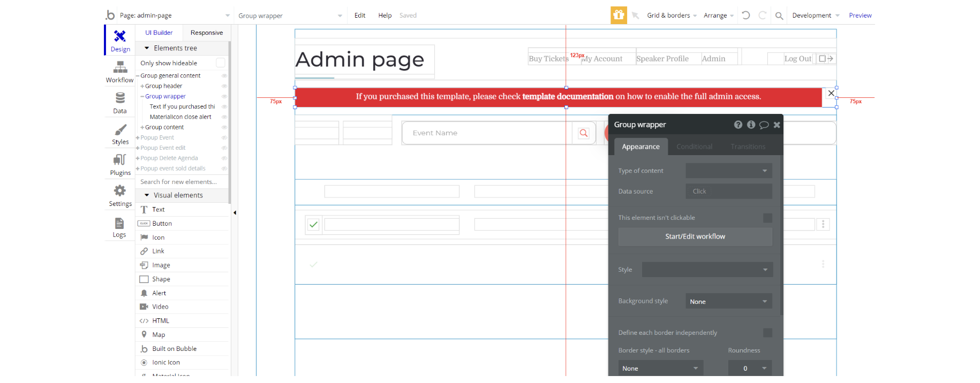Switch to the Conditional tab
This screenshot has width=980, height=383.
(x=694, y=147)
